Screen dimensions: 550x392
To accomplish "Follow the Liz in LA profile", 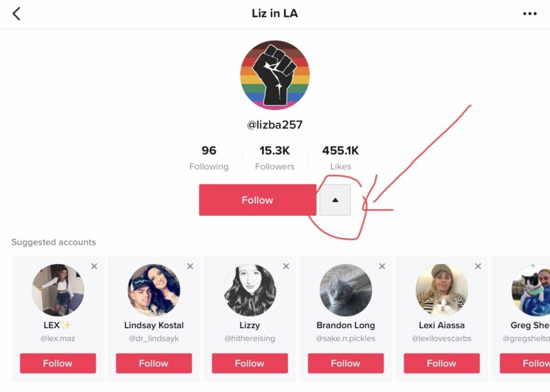I will 257,200.
